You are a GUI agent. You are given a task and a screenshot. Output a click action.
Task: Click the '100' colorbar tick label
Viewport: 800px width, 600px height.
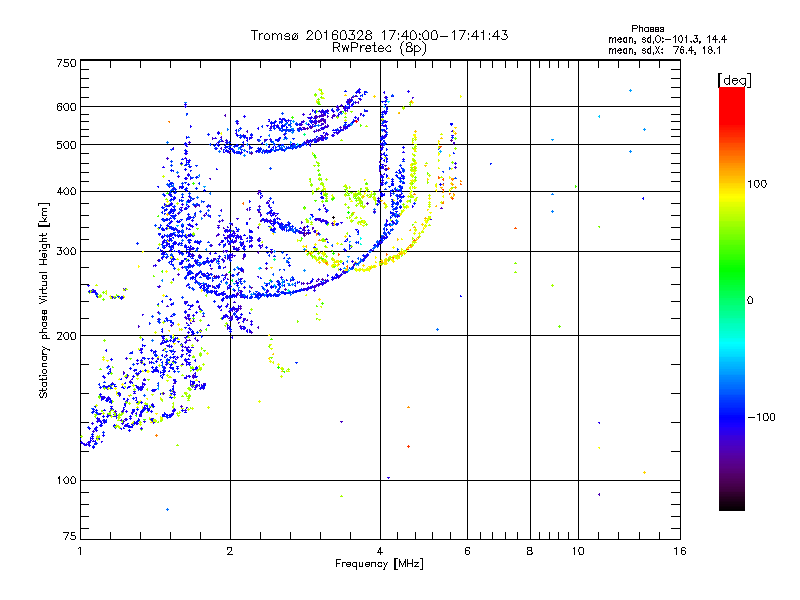pos(758,184)
